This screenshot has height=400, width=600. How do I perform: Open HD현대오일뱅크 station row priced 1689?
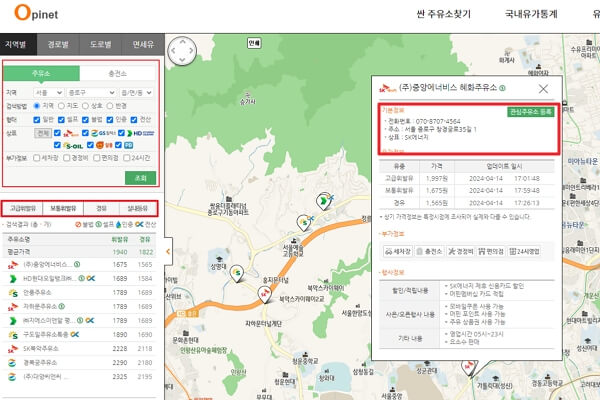click(80, 278)
